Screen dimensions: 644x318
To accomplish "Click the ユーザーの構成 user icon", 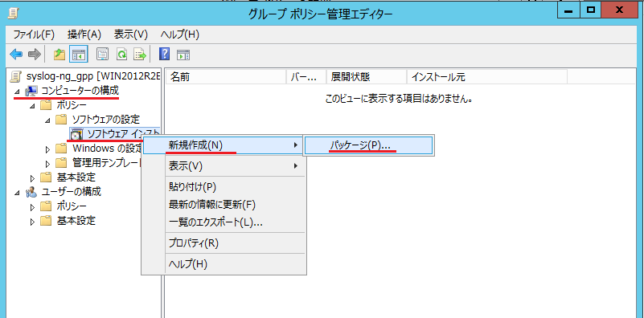I will 31,191.
